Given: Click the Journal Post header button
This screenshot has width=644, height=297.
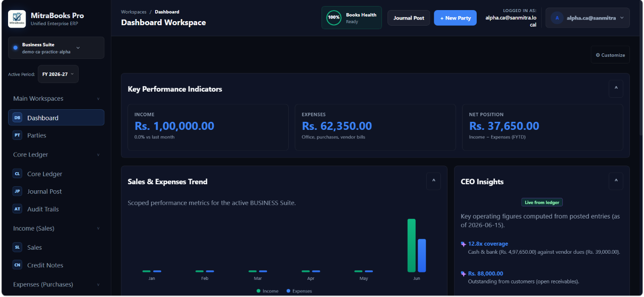Looking at the screenshot, I should tap(409, 18).
